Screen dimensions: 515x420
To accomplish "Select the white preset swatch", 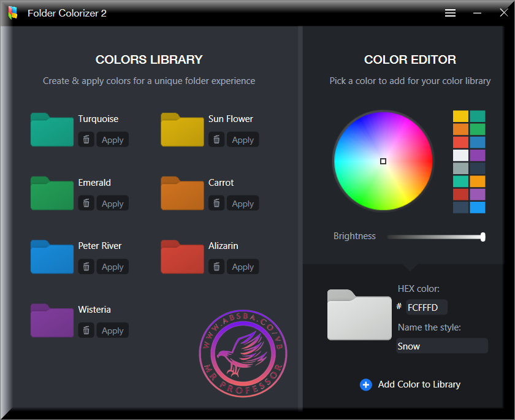I will [x=460, y=155].
